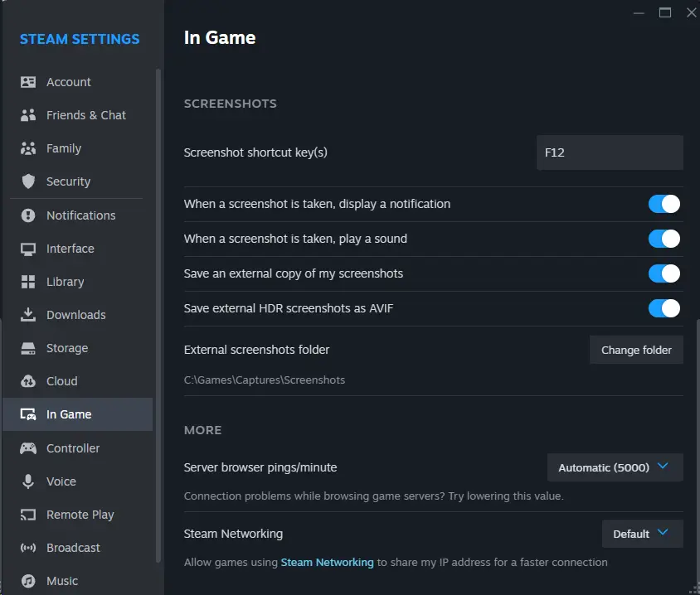
Task: Open the Steam Networking link
Action: click(x=327, y=562)
